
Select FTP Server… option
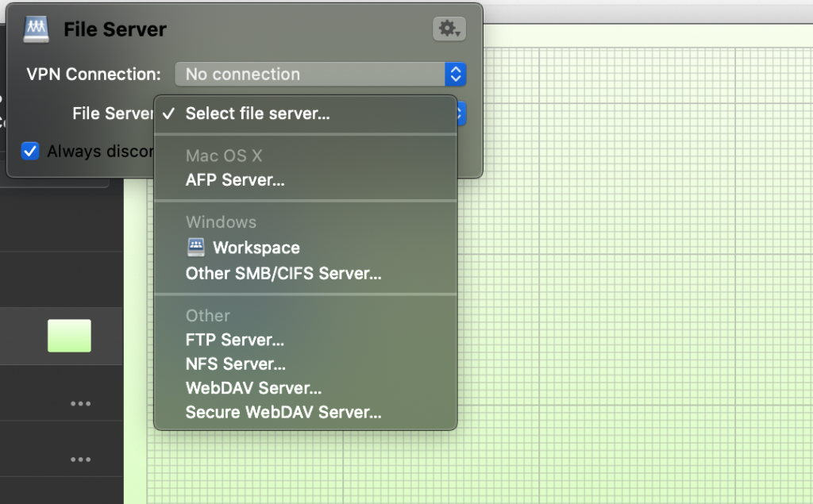[x=306, y=340]
